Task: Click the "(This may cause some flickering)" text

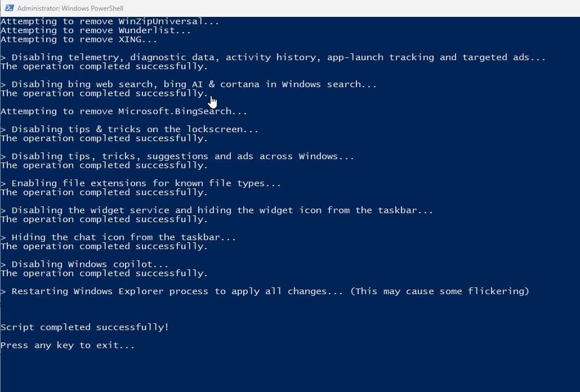Action: tap(440, 291)
